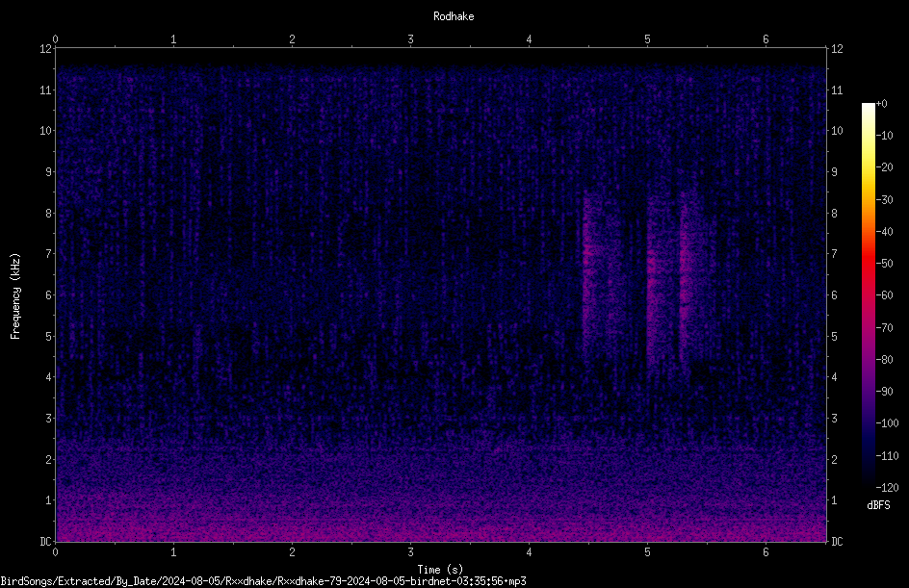
Task: Click the 6 second label on top axis
Action: (x=766, y=39)
